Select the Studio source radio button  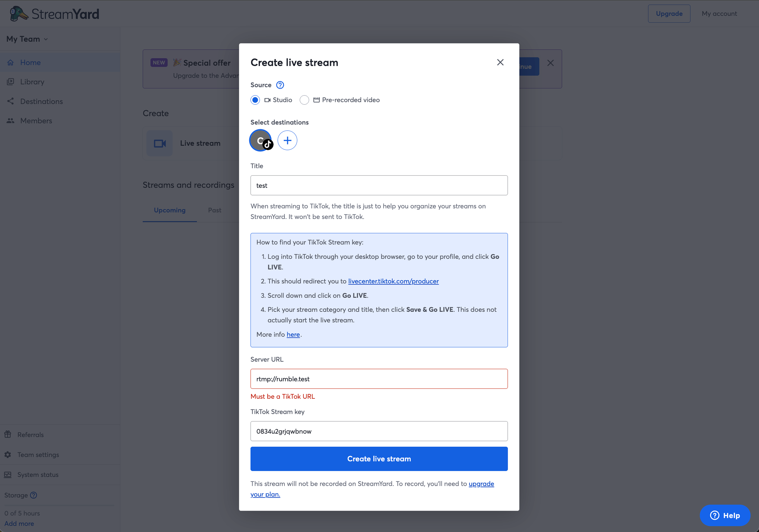click(x=255, y=100)
